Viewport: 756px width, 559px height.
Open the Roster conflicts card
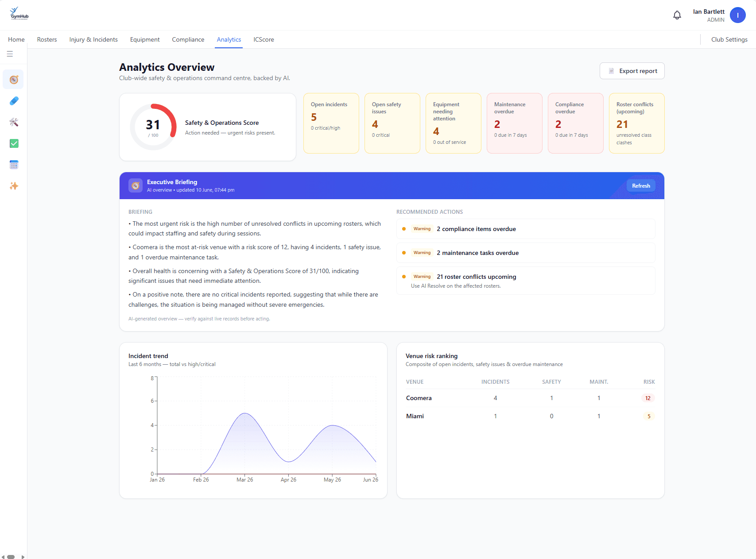pos(637,123)
